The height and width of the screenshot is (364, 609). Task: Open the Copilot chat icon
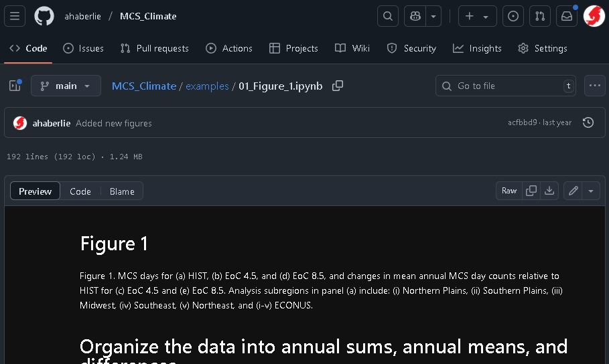click(416, 16)
